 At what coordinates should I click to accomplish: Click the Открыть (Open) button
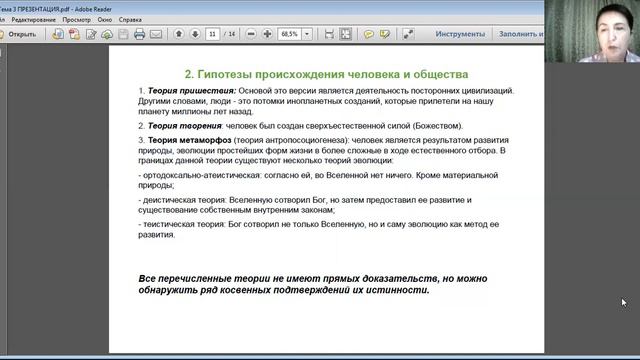tap(18, 34)
